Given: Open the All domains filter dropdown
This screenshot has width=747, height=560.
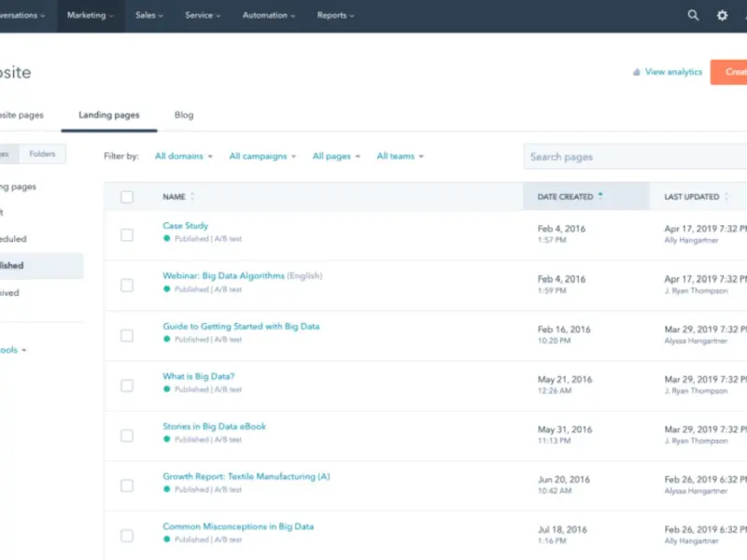Looking at the screenshot, I should coord(183,157).
